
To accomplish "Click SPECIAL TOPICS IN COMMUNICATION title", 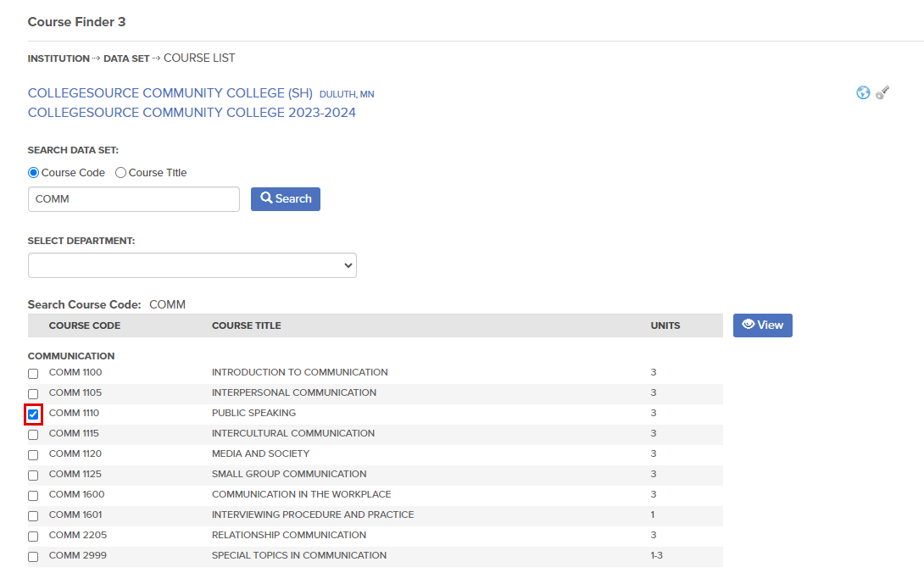I will [299, 555].
